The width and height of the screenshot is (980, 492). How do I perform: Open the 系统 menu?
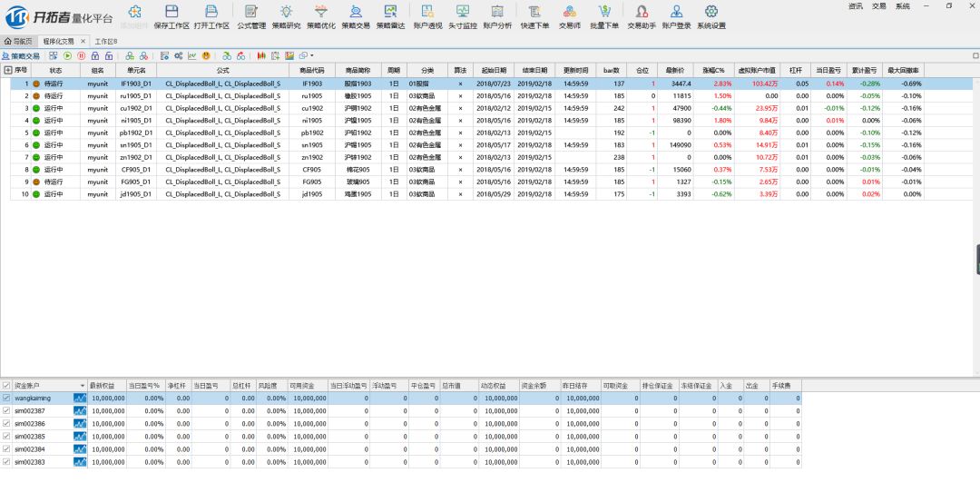pyautogui.click(x=903, y=5)
